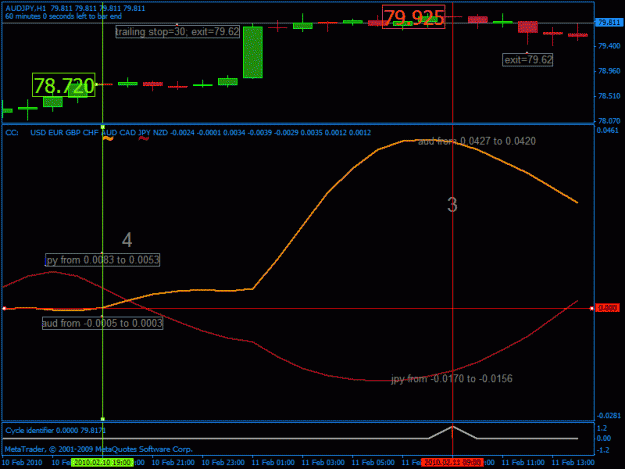The height and width of the screenshot is (469, 625).
Task: Click the red JPY line marker under the legend
Action: click(x=143, y=139)
